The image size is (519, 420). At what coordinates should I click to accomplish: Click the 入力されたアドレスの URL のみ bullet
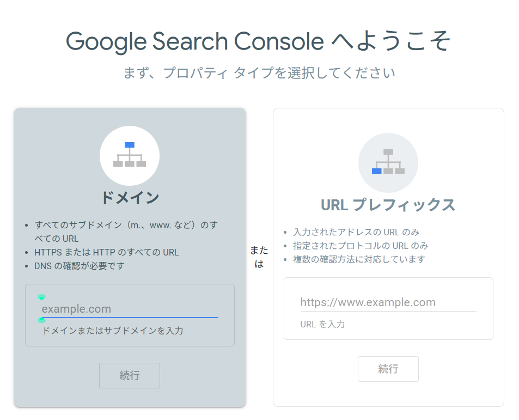click(x=356, y=232)
